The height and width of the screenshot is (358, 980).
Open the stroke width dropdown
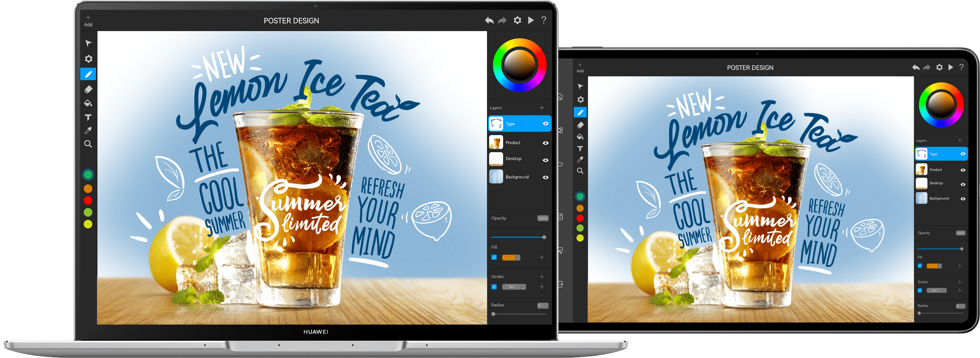point(523,286)
